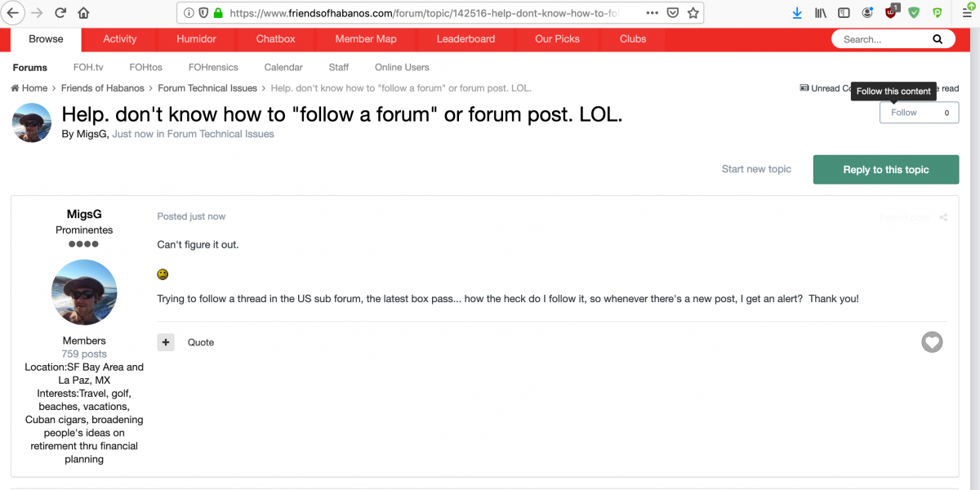
Task: Save this page to Pocket
Action: (673, 13)
